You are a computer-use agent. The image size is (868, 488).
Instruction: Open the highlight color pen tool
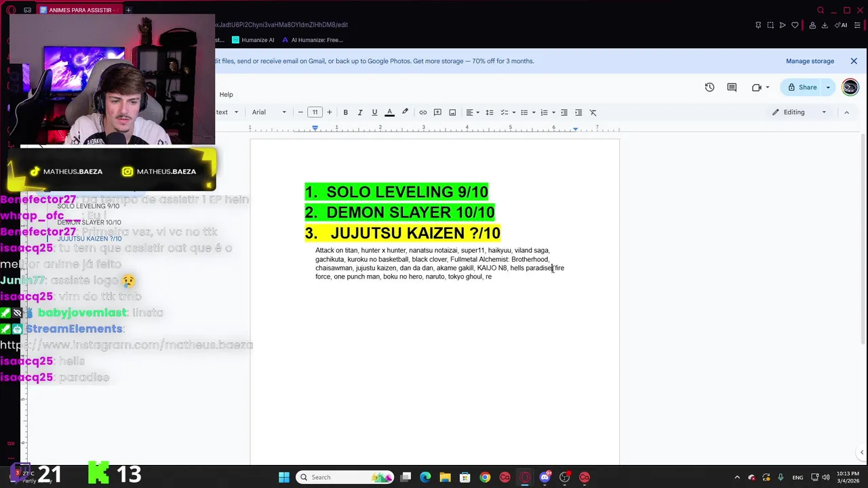click(405, 113)
